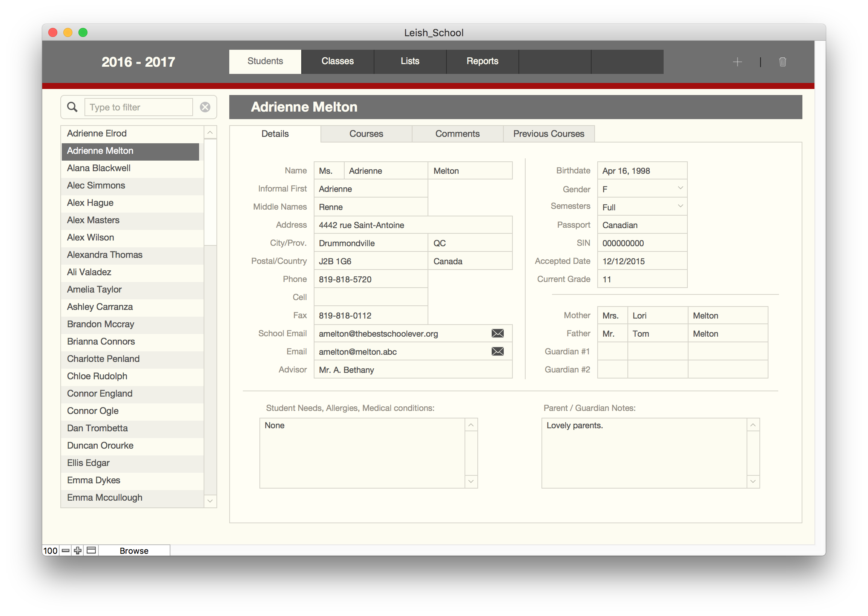The image size is (868, 616).
Task: Click the Passport field Canadian
Action: pos(642,225)
